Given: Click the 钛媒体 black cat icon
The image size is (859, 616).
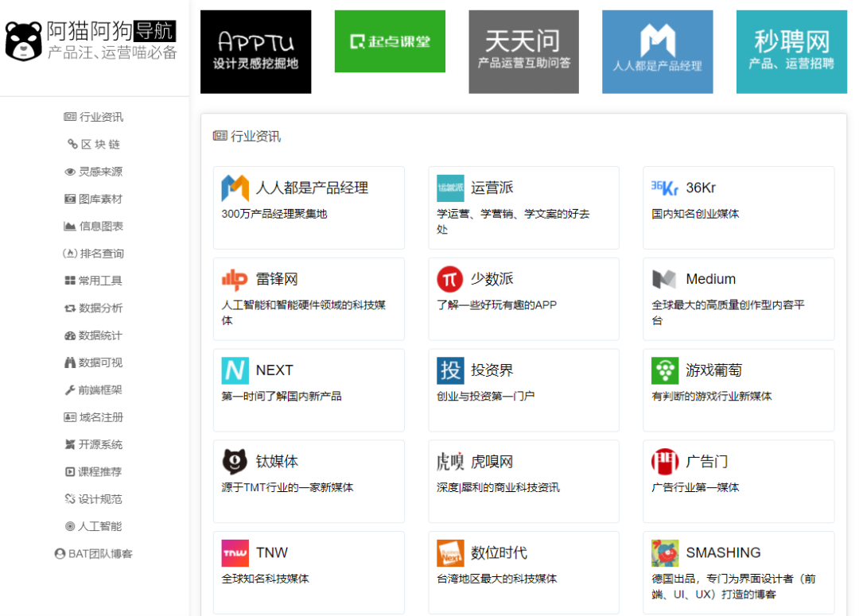Looking at the screenshot, I should (x=235, y=462).
